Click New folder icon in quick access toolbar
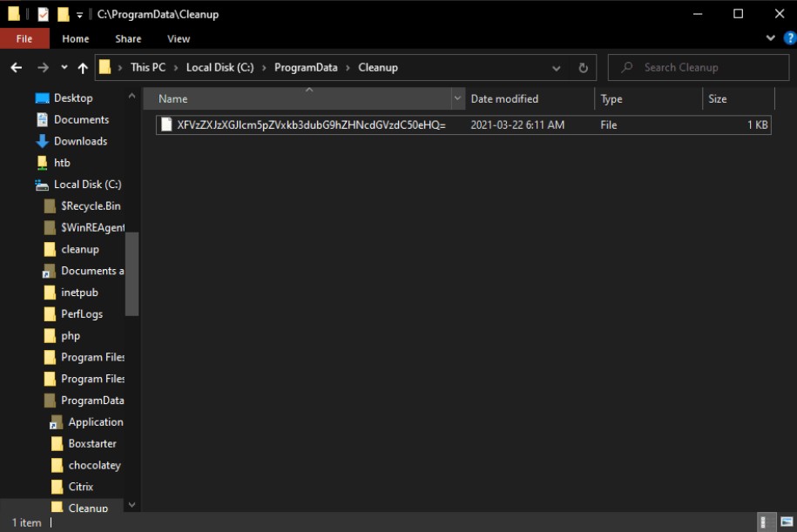 click(63, 14)
